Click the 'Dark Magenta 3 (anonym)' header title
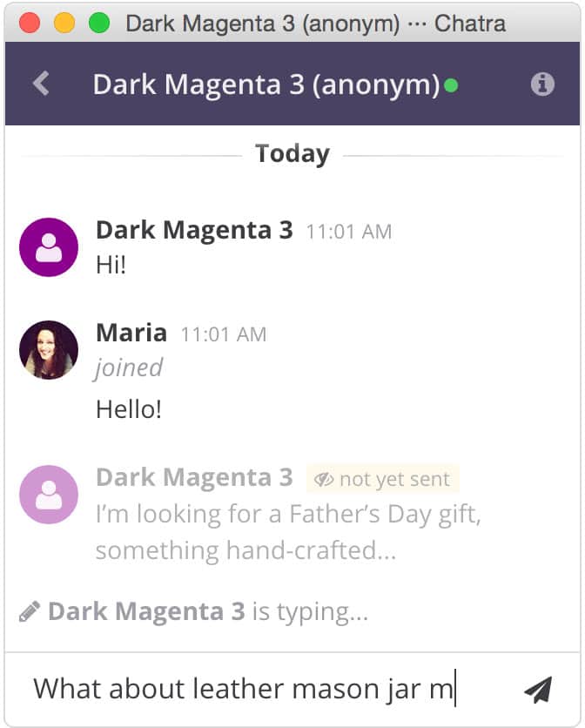 [266, 84]
